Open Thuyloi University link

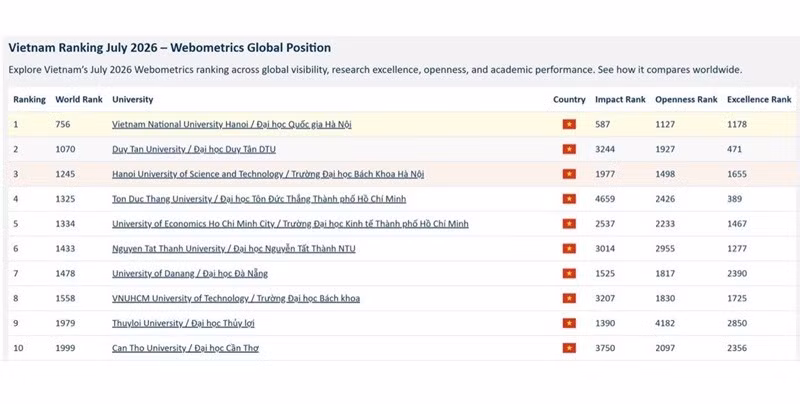(x=183, y=323)
